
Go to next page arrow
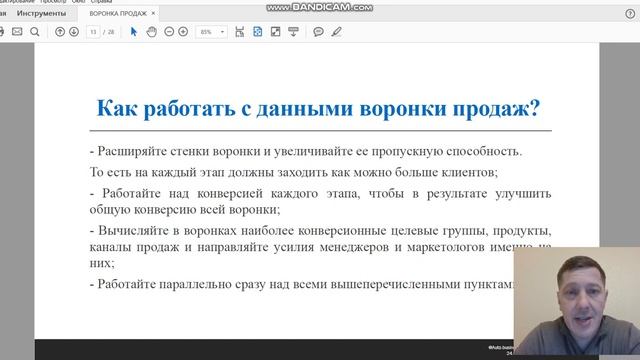point(74,31)
